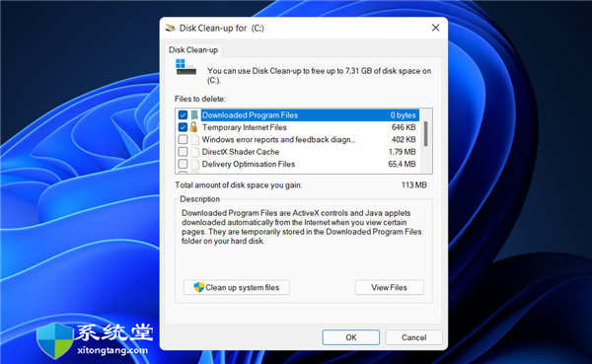Click the free up 7,31 GB summary text
Screen dimensions: 592x364
coord(319,75)
